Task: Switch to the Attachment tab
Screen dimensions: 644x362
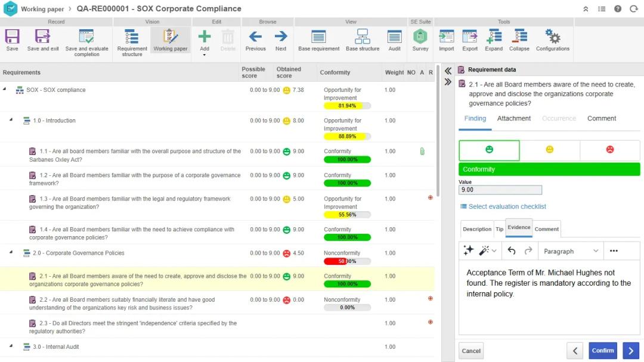Action: click(513, 119)
